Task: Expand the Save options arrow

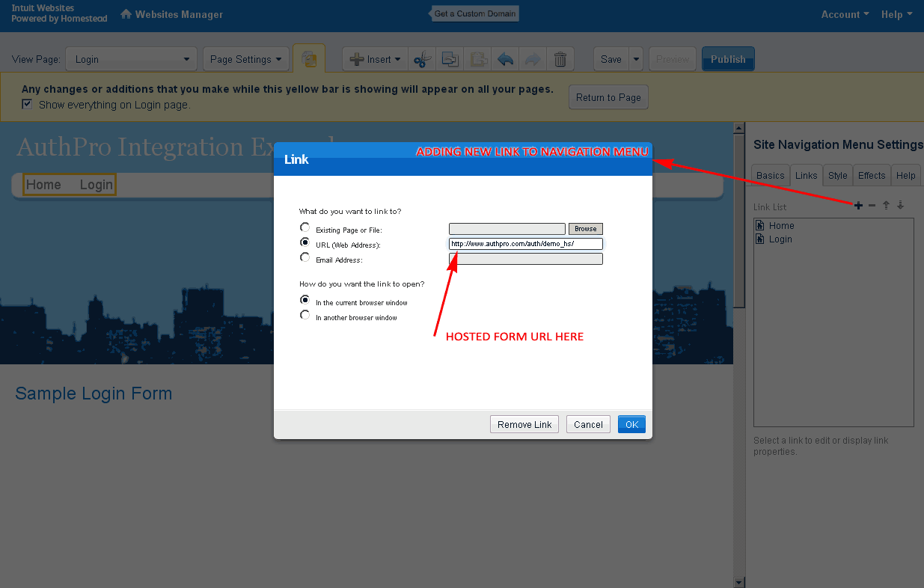Action: click(x=636, y=59)
